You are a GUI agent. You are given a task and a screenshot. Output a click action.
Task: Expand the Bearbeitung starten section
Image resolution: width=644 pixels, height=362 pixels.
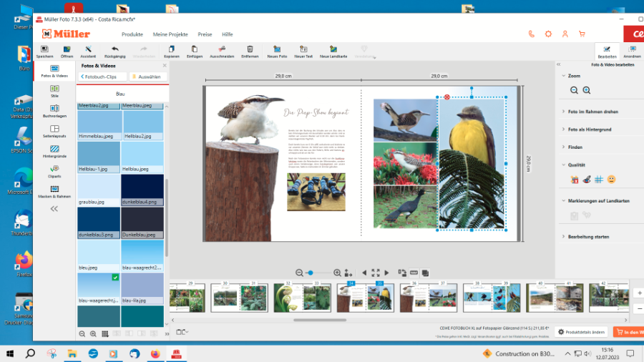[589, 236]
